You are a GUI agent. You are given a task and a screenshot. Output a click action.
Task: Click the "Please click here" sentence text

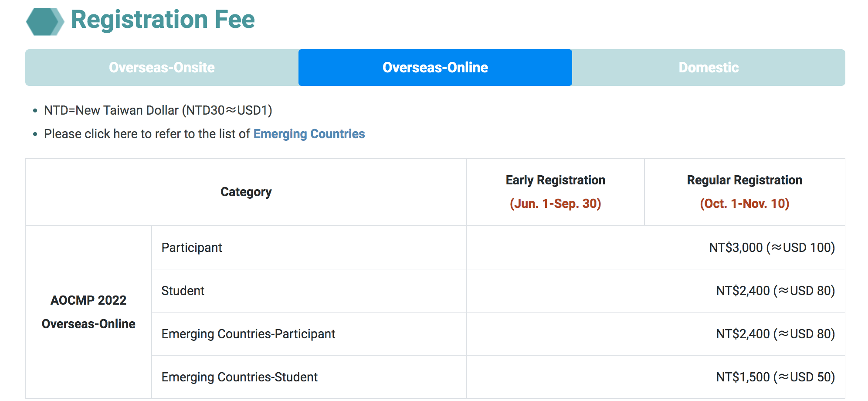click(x=147, y=134)
